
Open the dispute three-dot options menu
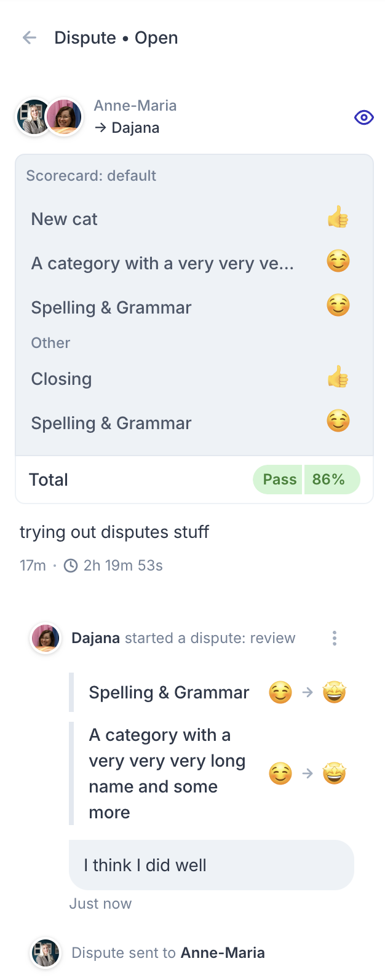click(335, 638)
